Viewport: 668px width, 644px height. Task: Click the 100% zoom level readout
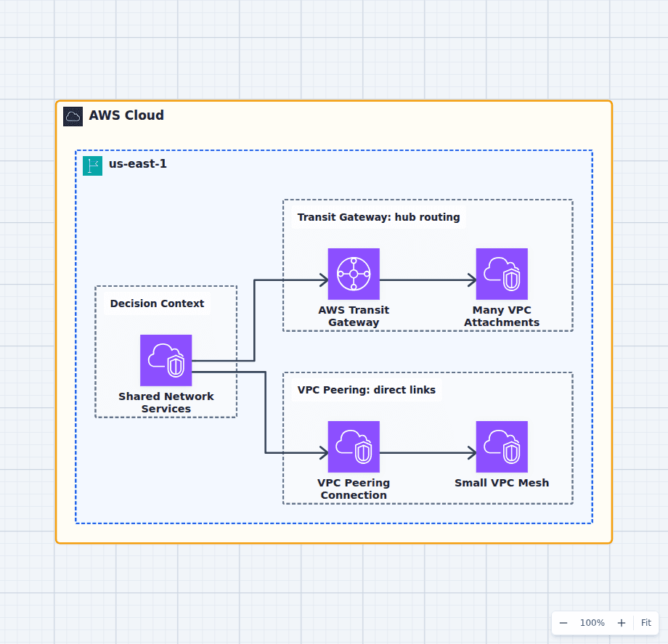pyautogui.click(x=592, y=623)
